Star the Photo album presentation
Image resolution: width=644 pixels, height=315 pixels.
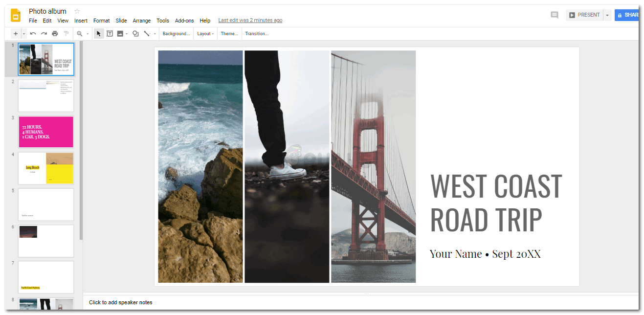coord(77,11)
